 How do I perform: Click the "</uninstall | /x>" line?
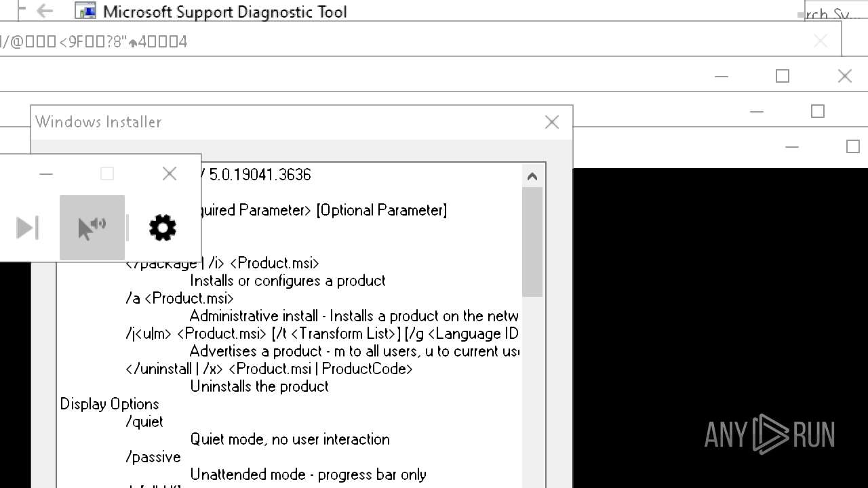[x=269, y=369]
